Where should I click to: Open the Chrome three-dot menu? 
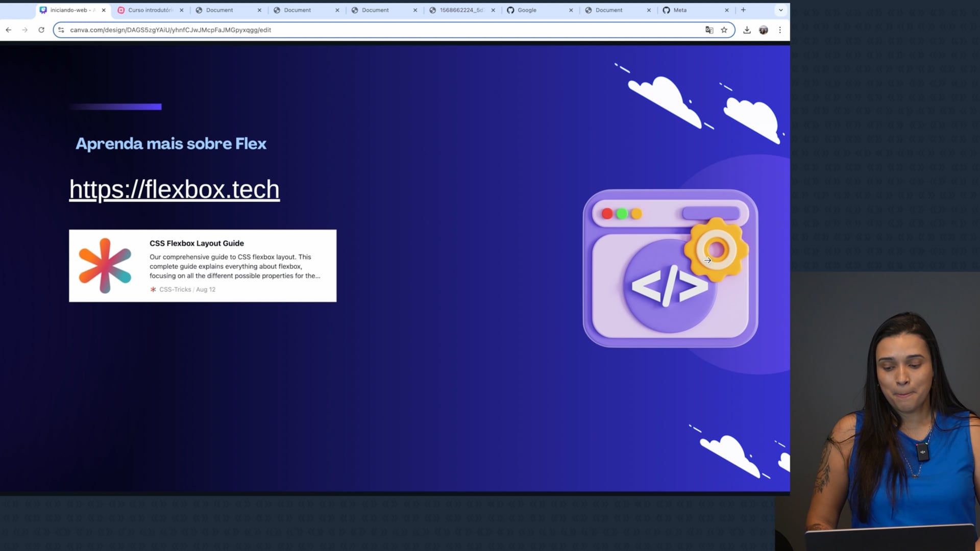780,30
